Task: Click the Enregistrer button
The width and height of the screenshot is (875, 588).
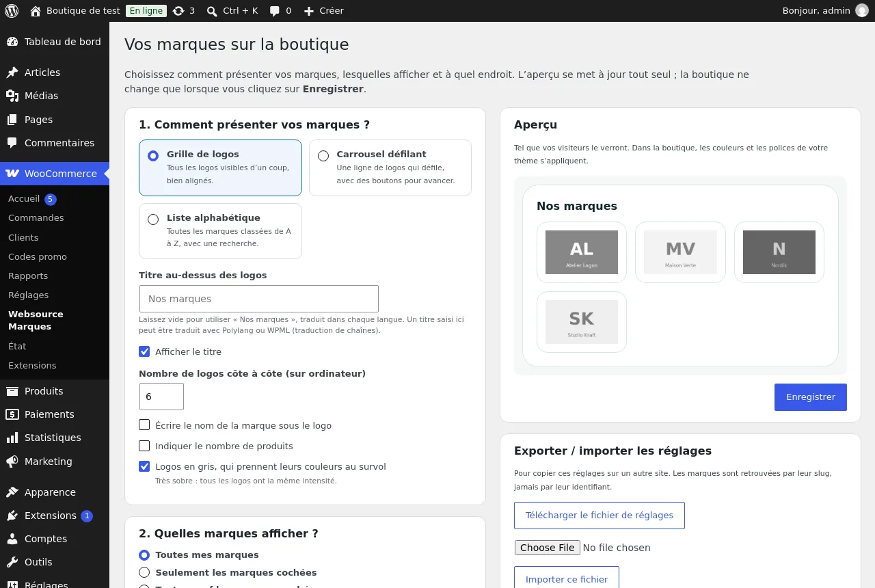Action: pos(811,397)
